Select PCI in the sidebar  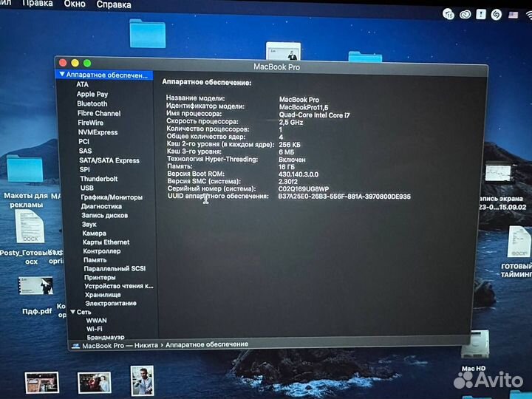83,141
